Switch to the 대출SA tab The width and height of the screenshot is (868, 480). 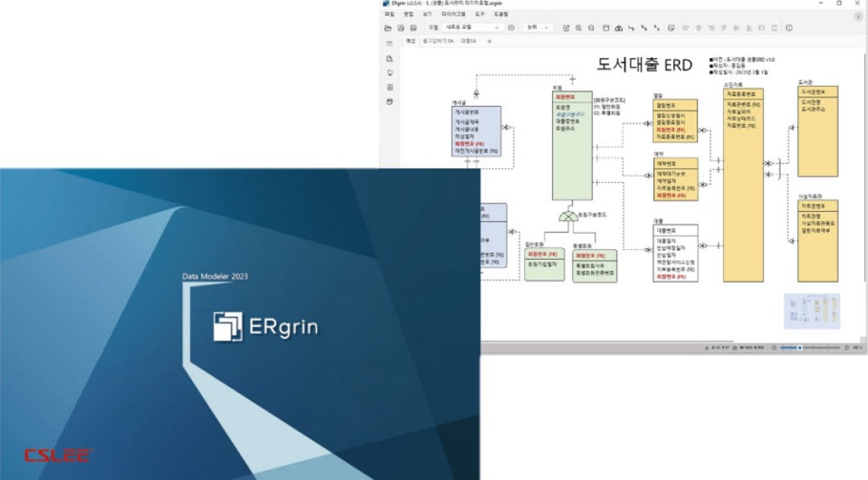(x=468, y=41)
